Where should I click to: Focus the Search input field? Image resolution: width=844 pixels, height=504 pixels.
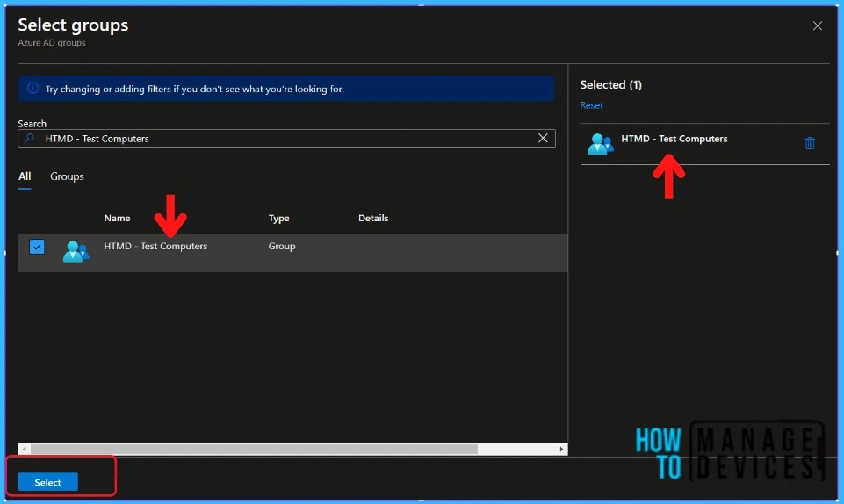[x=286, y=138]
